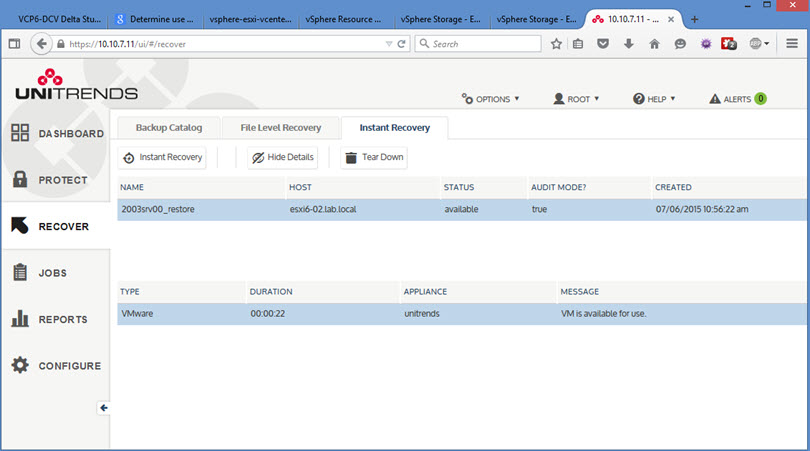Open the Options dropdown menu
810x451 pixels.
(490, 99)
